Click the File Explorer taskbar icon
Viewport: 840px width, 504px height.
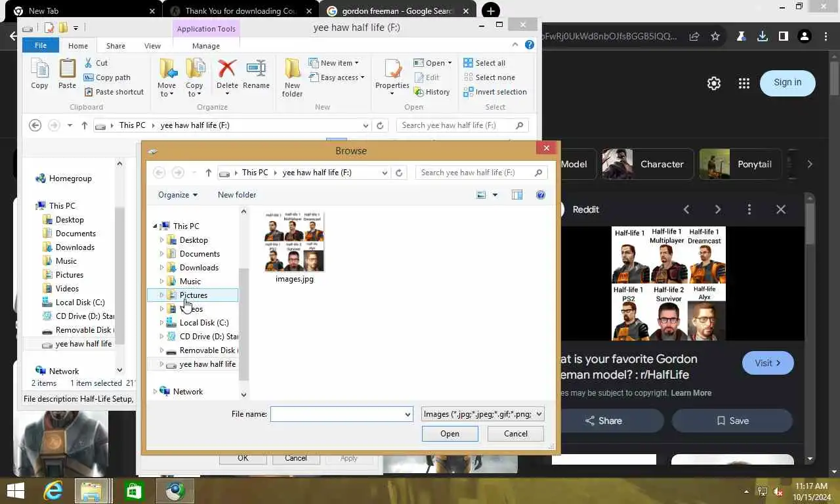pos(90,491)
